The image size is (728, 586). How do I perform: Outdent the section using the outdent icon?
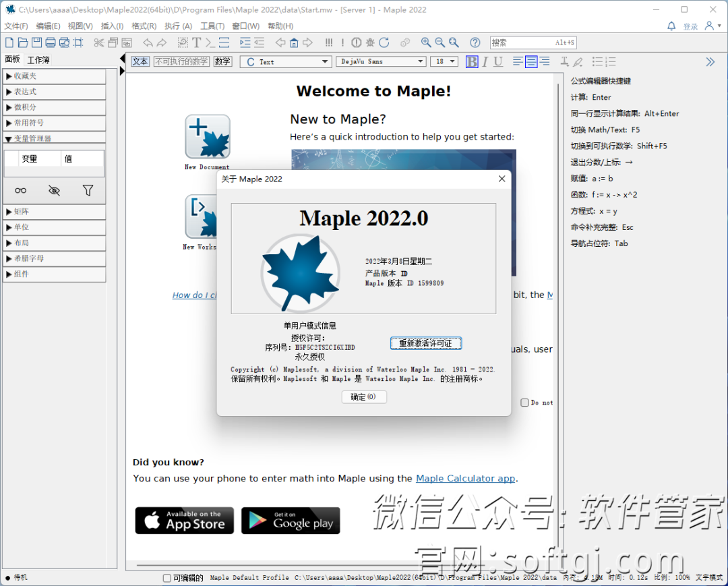pos(259,42)
